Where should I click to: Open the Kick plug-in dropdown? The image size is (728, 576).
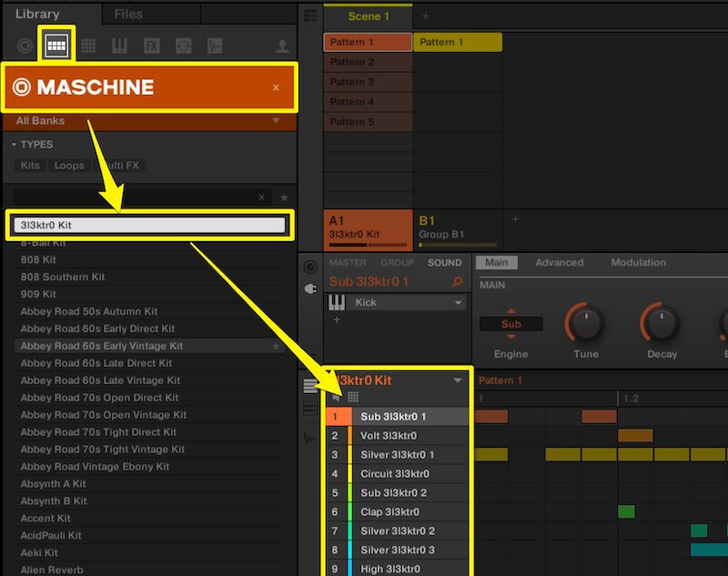pyautogui.click(x=408, y=303)
